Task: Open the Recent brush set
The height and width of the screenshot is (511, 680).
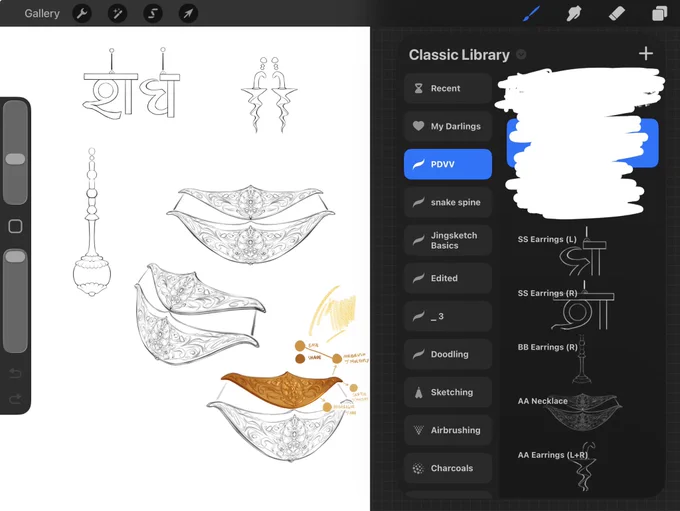Action: tap(448, 88)
